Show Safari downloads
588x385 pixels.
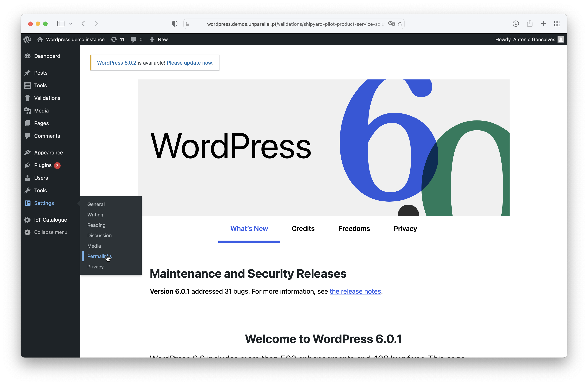[x=516, y=24]
